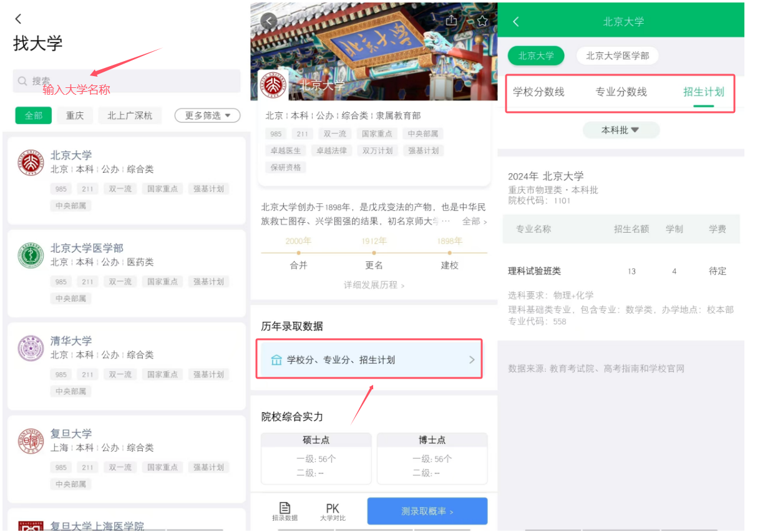Open 详细发展历程 link
The image size is (760, 532).
pos(373,284)
